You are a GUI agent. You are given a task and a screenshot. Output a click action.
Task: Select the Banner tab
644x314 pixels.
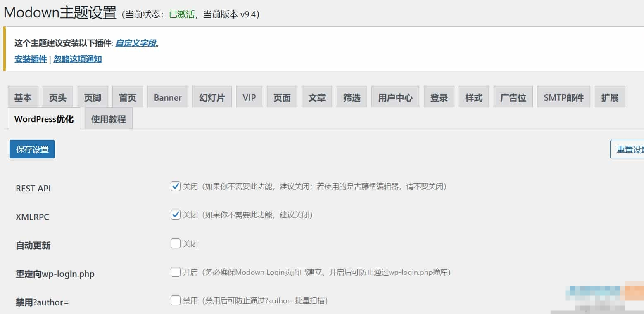168,97
